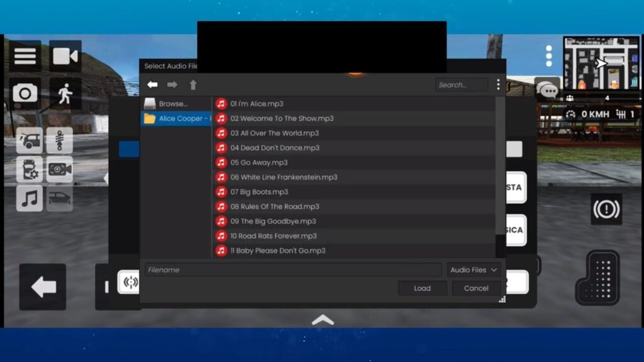Screen dimensions: 644x362
Task: Tap the chat speech bubble icon
Action: point(547,89)
